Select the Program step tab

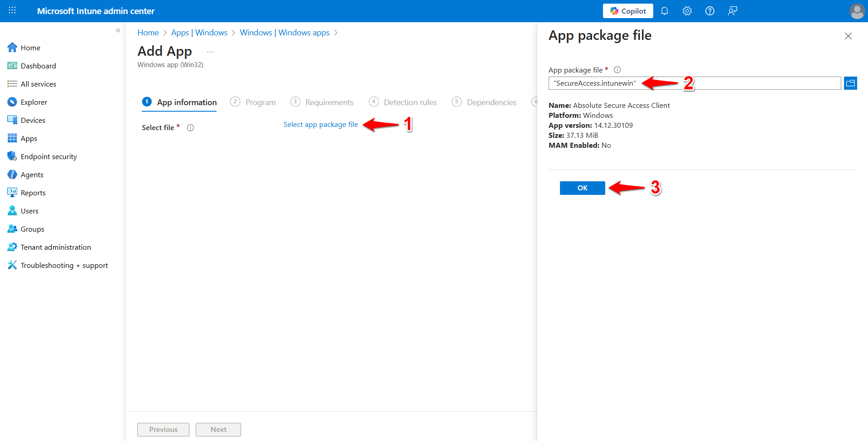pos(253,102)
